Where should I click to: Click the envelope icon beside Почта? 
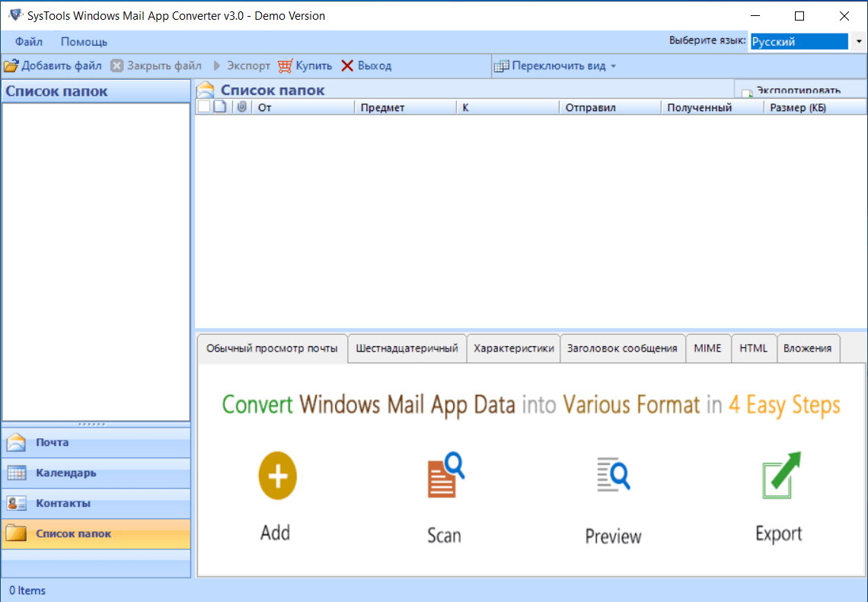(x=16, y=443)
